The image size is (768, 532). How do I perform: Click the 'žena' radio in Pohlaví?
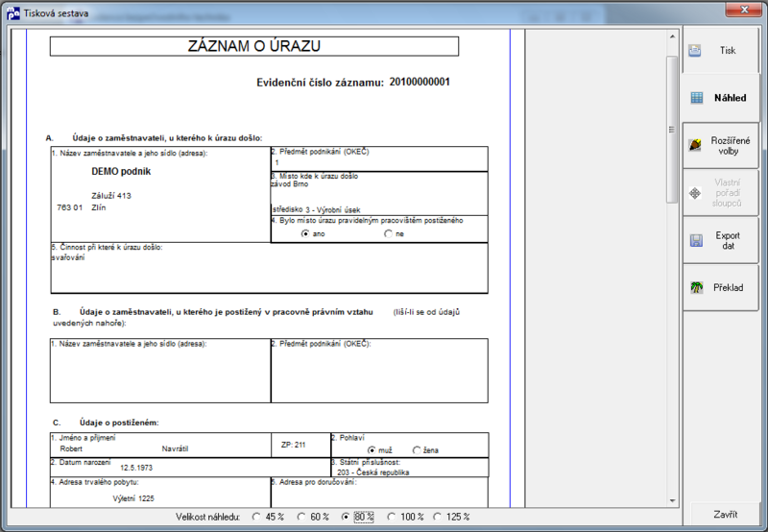[417, 449]
